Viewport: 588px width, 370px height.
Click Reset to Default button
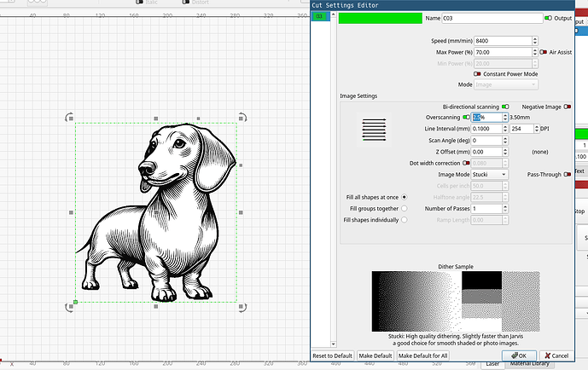tap(332, 356)
